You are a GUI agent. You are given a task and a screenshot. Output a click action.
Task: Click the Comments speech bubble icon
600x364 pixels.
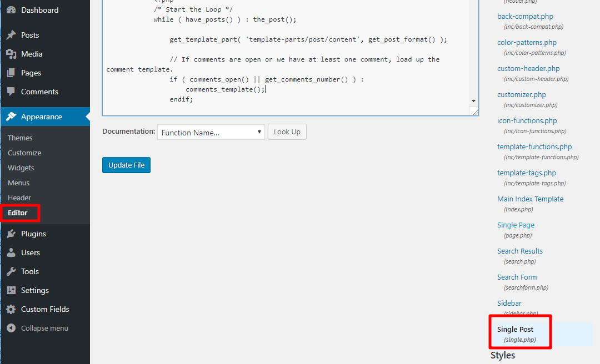point(11,92)
